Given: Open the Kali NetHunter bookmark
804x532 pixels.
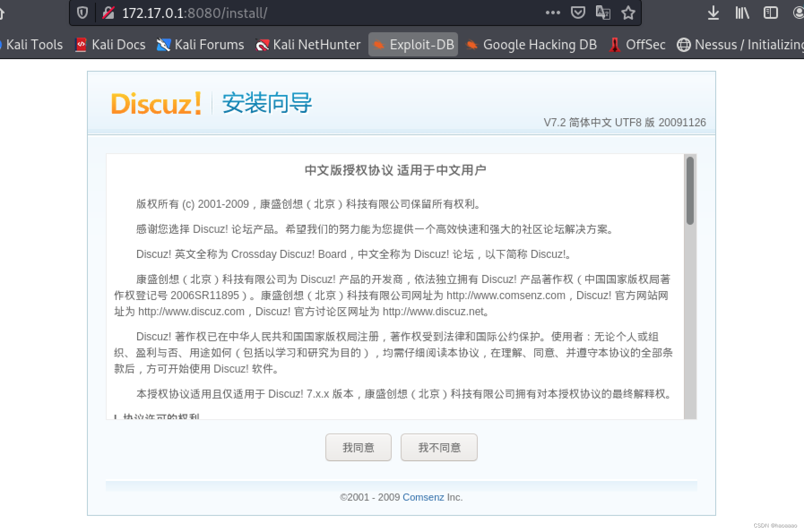Looking at the screenshot, I should pos(307,44).
